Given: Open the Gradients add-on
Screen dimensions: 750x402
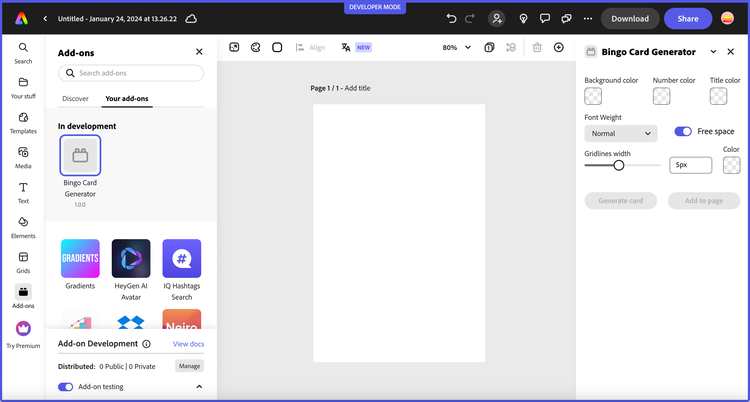Looking at the screenshot, I should [80, 258].
